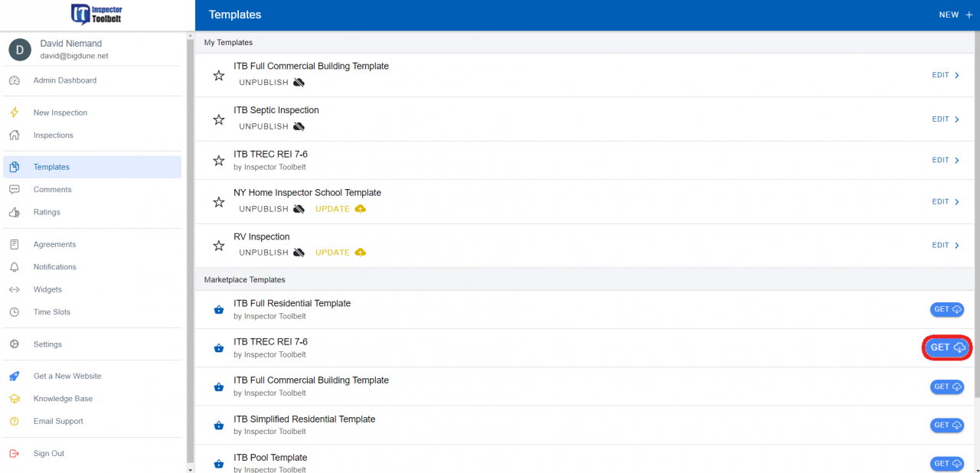
Task: Open the Admin Dashboard menu item
Action: point(65,80)
